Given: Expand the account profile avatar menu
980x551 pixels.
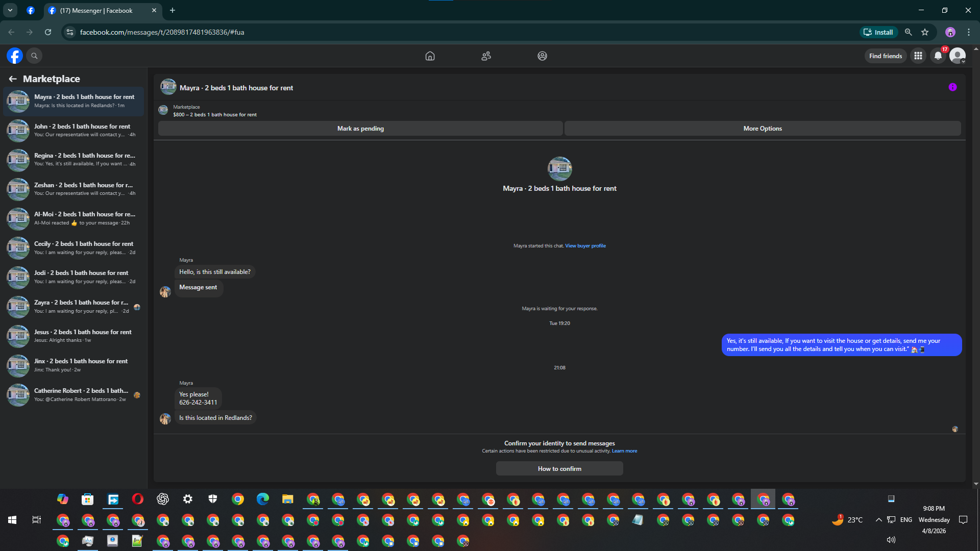Looking at the screenshot, I should click(x=958, y=56).
